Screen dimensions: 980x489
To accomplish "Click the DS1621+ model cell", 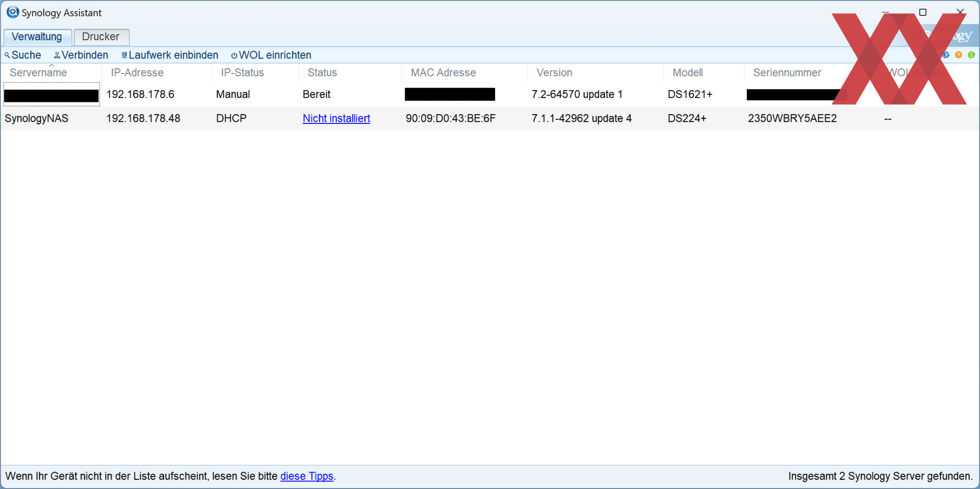I will (690, 94).
